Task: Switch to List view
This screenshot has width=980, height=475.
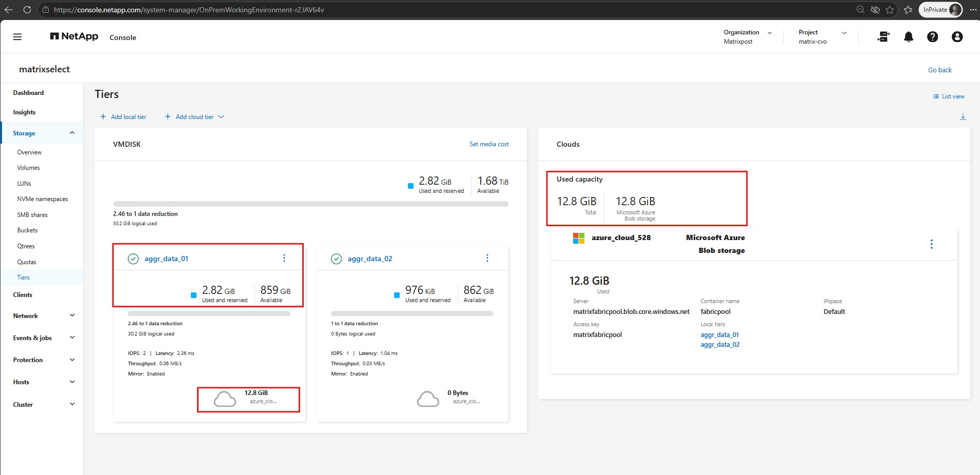Action: click(949, 96)
